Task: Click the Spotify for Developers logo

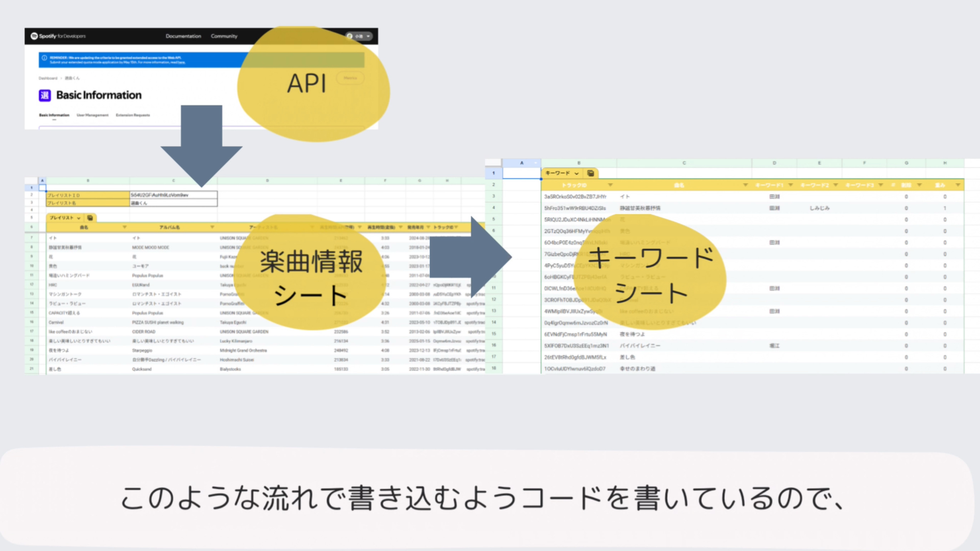Action: (58, 36)
